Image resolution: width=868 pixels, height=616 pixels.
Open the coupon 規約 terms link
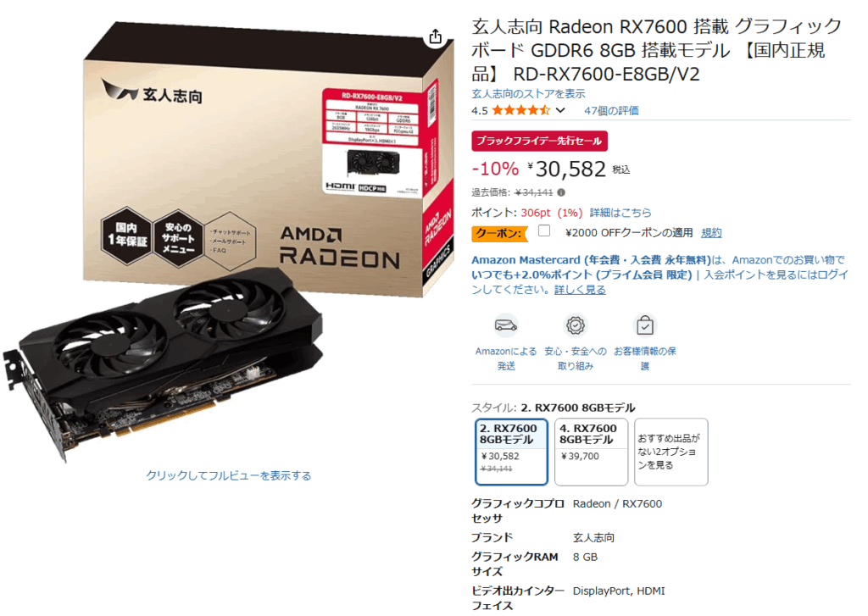point(711,233)
